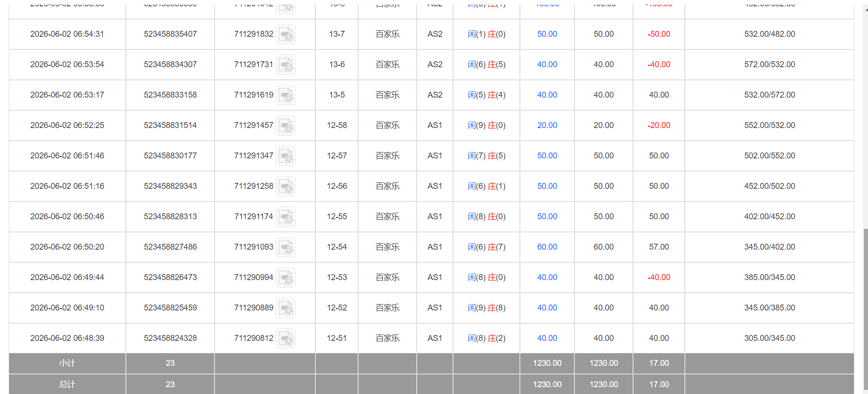868x394 pixels.
Task: Click result 闲(1) 庄(0) in the 06:54:31 row
Action: pos(487,34)
